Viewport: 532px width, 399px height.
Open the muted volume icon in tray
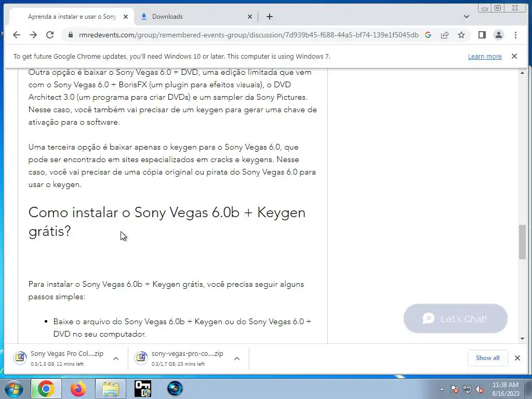point(480,390)
